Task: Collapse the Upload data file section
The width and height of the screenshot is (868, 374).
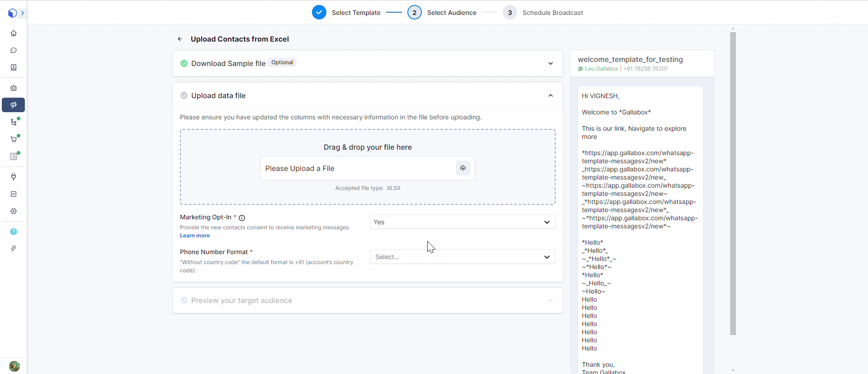Action: pyautogui.click(x=550, y=95)
